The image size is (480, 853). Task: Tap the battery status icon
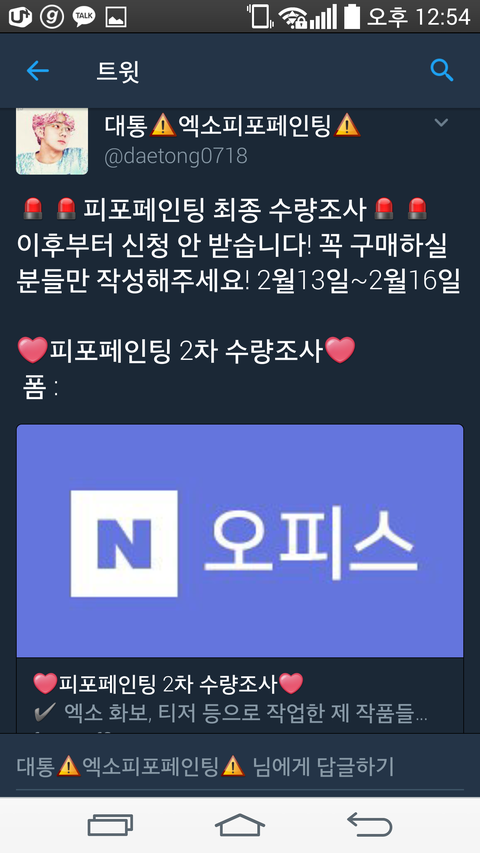click(352, 16)
